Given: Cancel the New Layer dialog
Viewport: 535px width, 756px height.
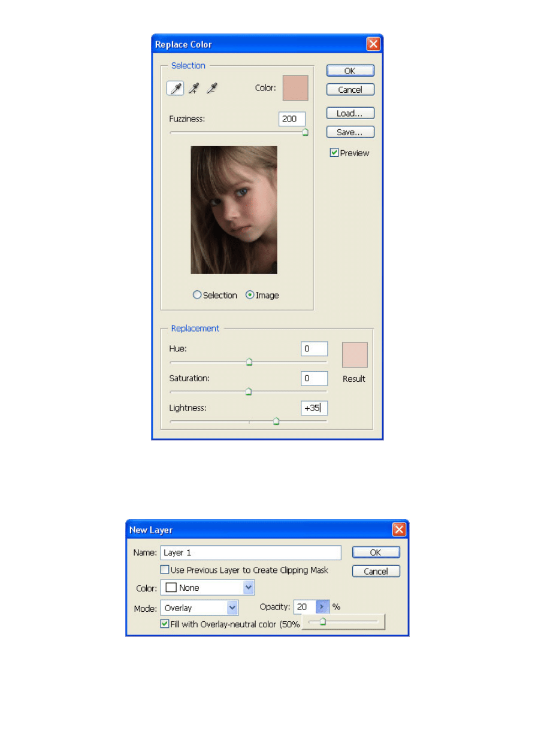Looking at the screenshot, I should [x=376, y=571].
